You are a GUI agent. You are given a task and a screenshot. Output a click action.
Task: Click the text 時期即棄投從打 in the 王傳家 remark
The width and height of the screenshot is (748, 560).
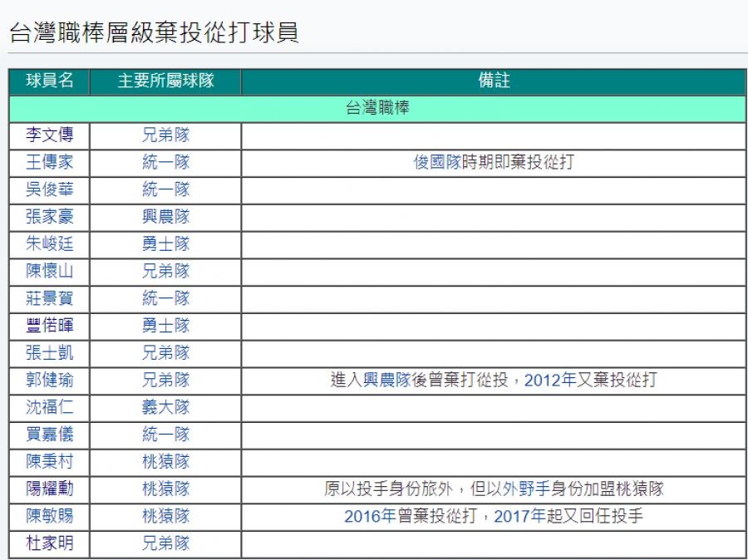point(518,162)
